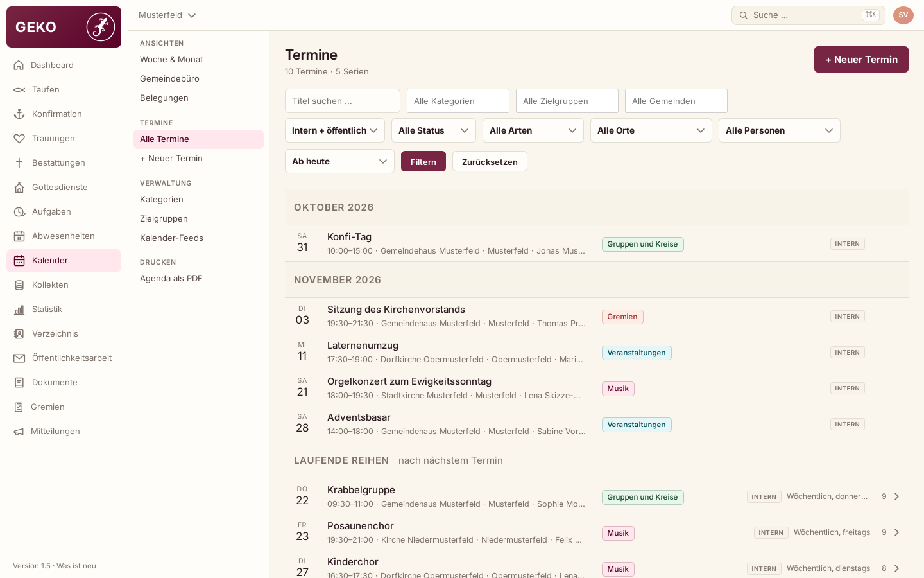Screen dimensions: 924x578
Task: Open Agenda als PDF link
Action: click(x=198, y=278)
